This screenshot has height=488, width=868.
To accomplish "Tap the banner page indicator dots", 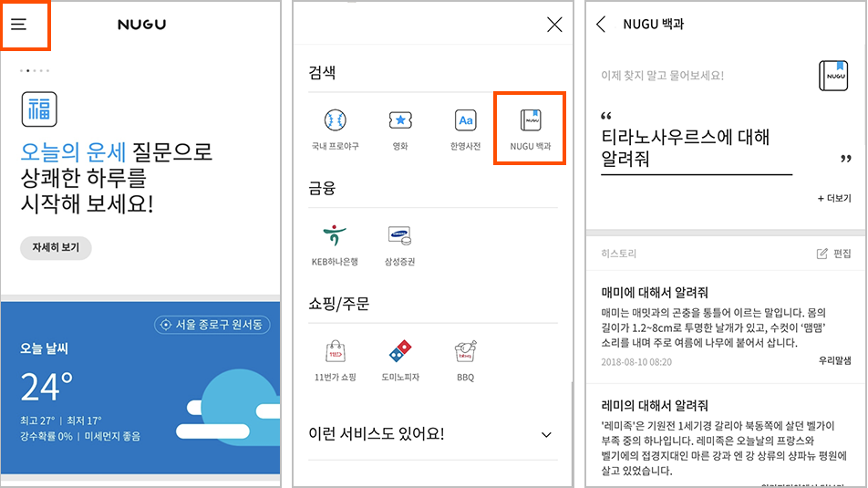I will tap(35, 71).
